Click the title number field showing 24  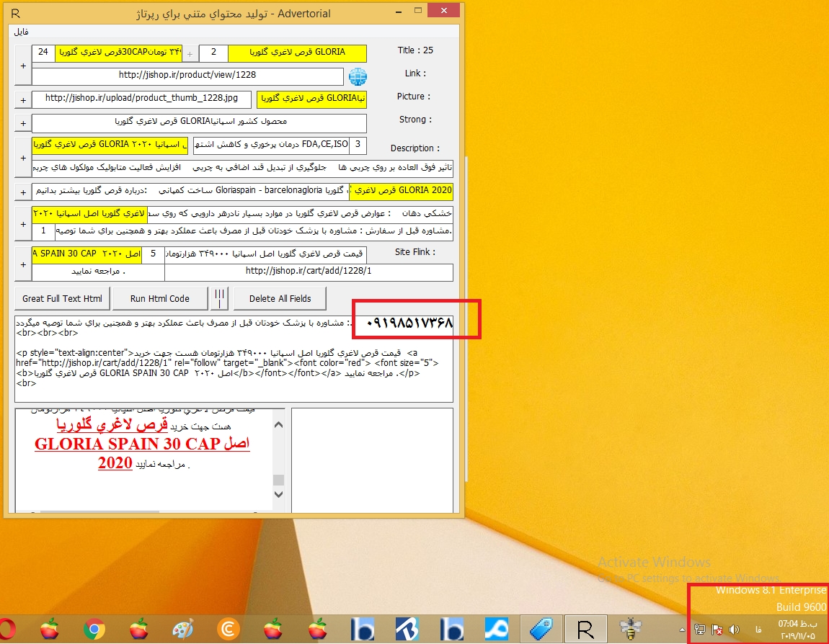point(43,53)
